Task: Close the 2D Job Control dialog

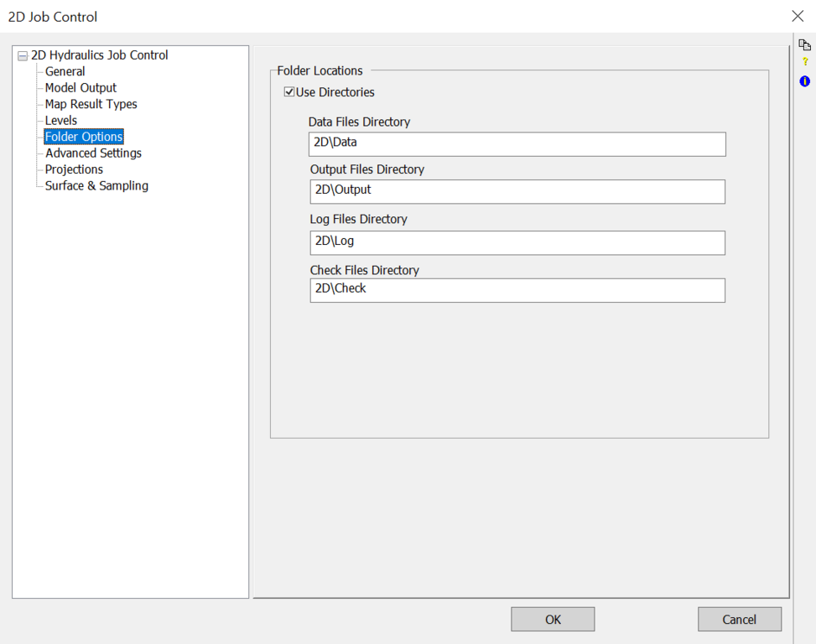Action: (797, 16)
